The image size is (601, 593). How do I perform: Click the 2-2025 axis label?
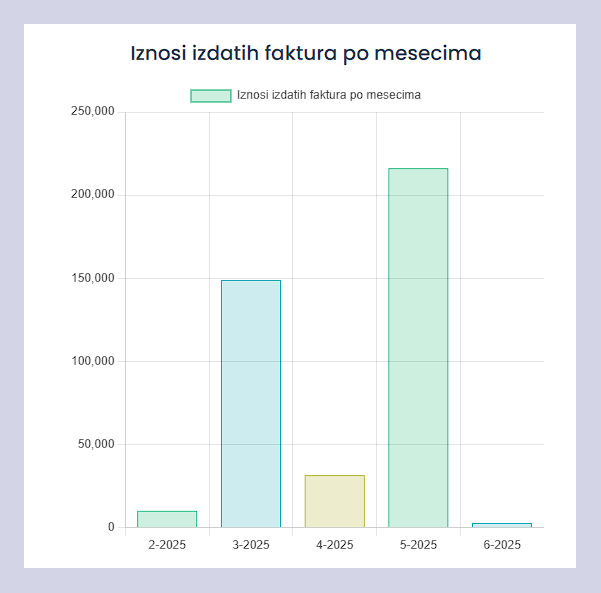pyautogui.click(x=167, y=545)
